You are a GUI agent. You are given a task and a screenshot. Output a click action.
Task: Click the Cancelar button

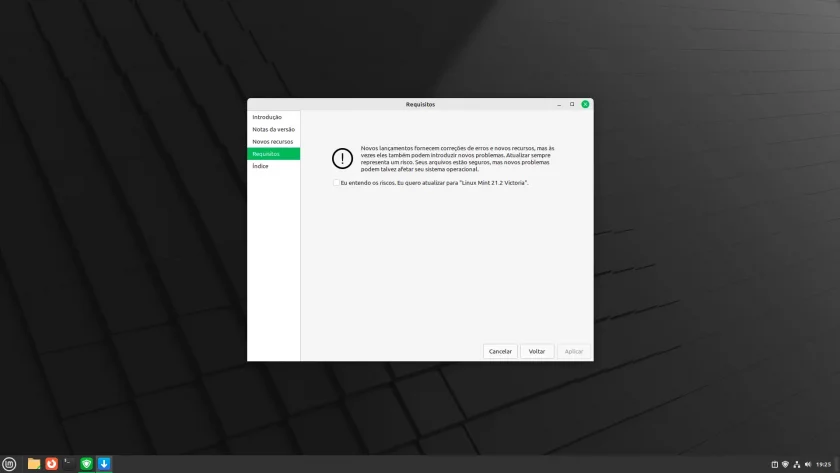500,351
